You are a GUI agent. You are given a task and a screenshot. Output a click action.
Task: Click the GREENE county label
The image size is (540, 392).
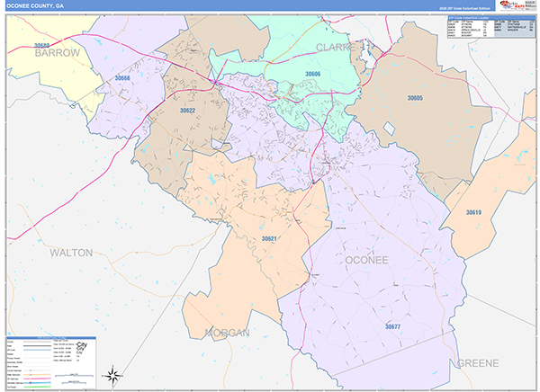click(478, 363)
